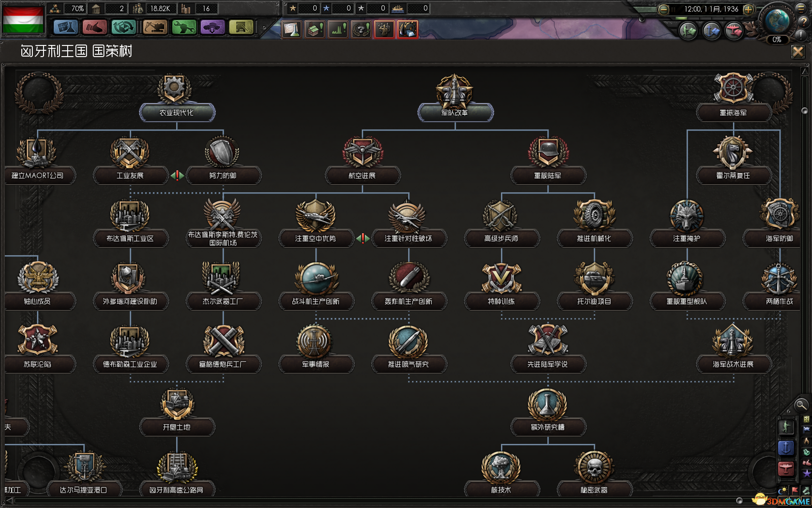The image size is (812, 508).
Task: Click the Hungarian flag to open politics
Action: (x=23, y=19)
